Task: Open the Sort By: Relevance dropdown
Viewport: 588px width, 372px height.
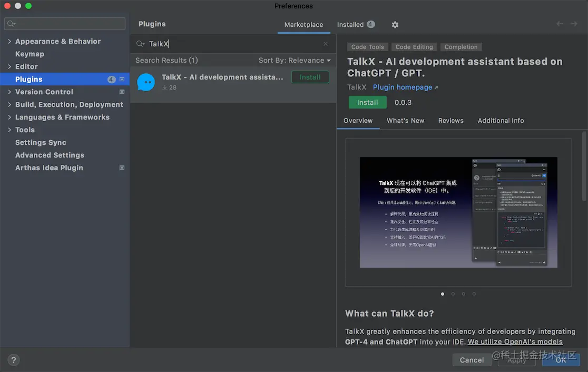Action: (x=295, y=61)
